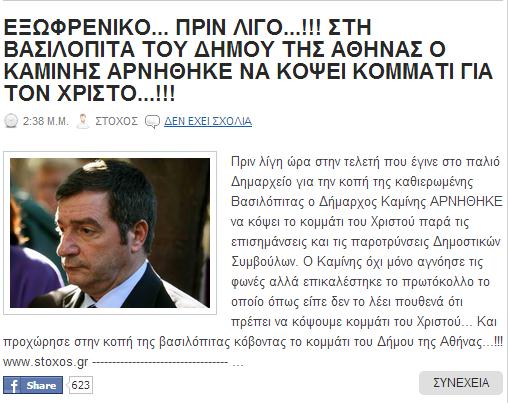Screen dimensions: 508x403
Task: Click the Facebook f logo
Action: [13, 385]
